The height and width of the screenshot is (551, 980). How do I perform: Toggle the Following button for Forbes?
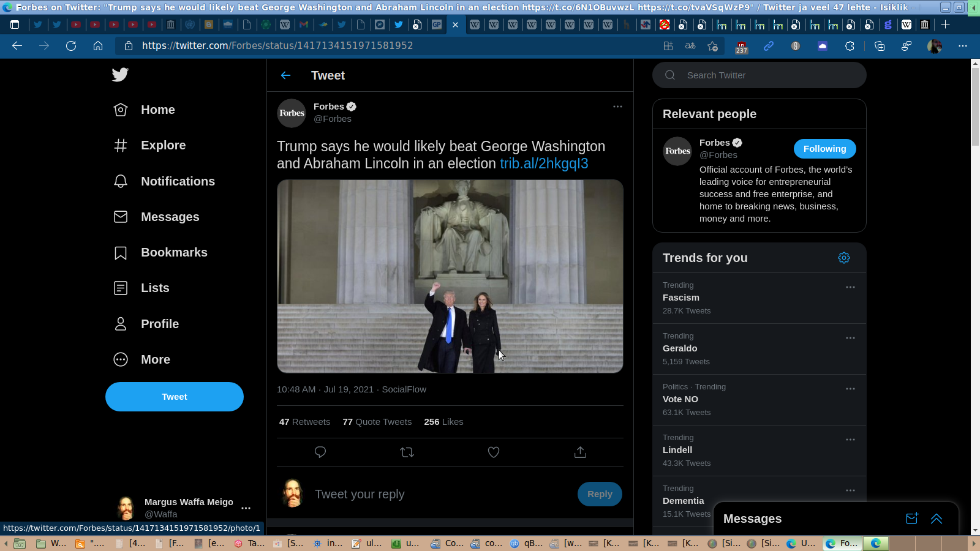tap(825, 149)
